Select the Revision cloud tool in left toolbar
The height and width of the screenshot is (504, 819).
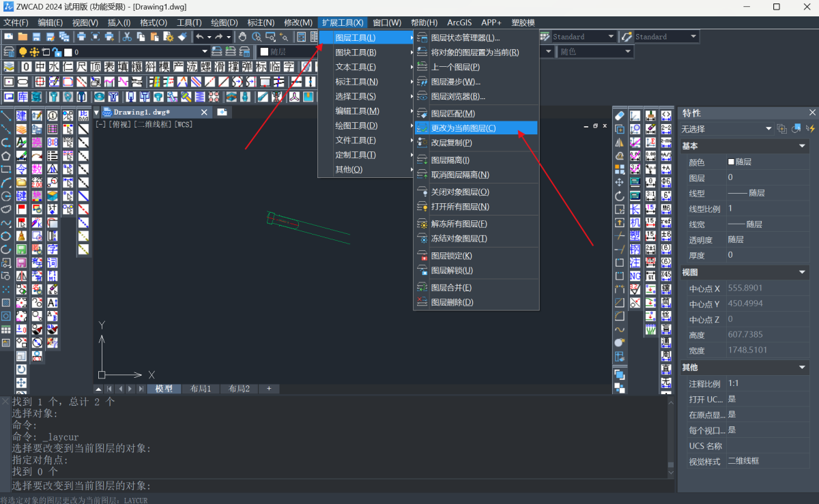coord(6,209)
